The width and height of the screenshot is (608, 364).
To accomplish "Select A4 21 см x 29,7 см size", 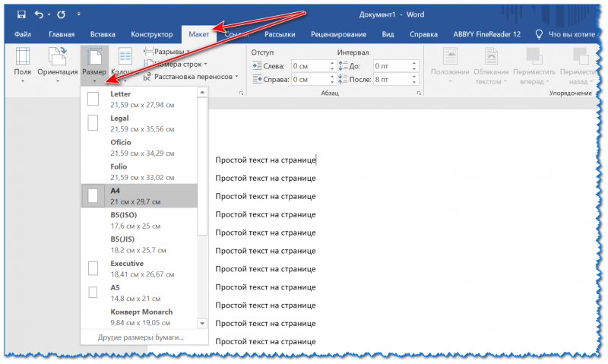I will tap(139, 196).
